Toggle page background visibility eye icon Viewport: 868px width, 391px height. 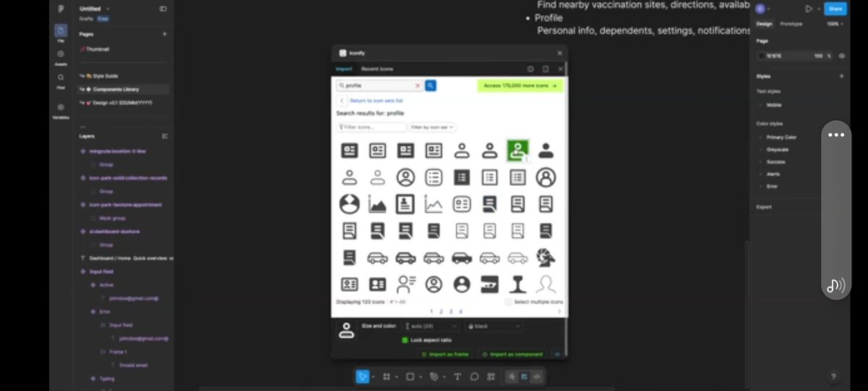point(842,56)
